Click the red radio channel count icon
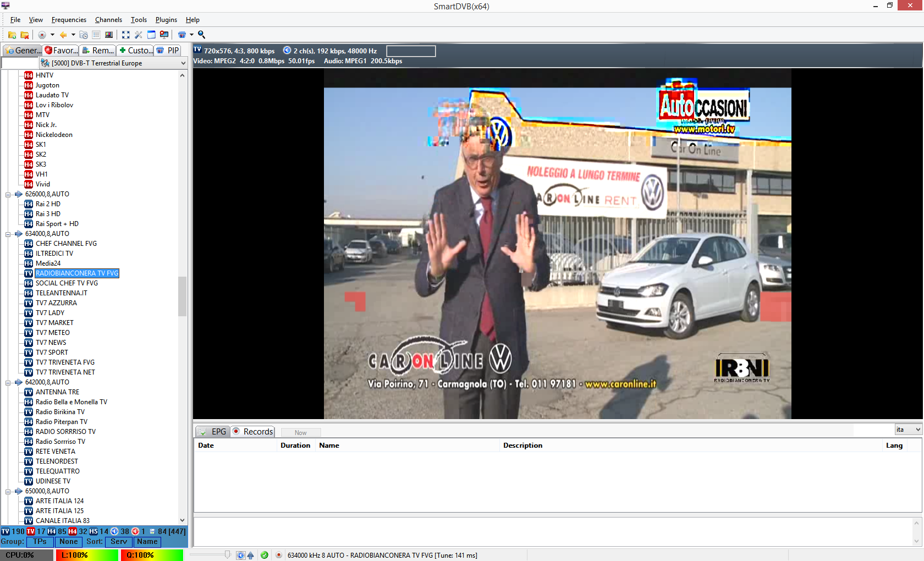Viewport: 924px width, 561px height. click(135, 531)
